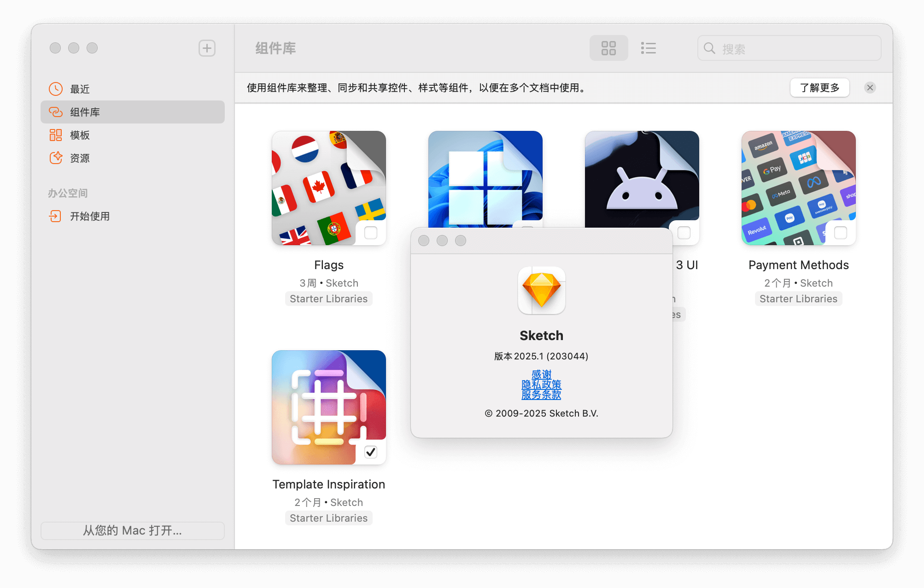
Task: Open the 感谢 acknowledgements link
Action: click(541, 374)
